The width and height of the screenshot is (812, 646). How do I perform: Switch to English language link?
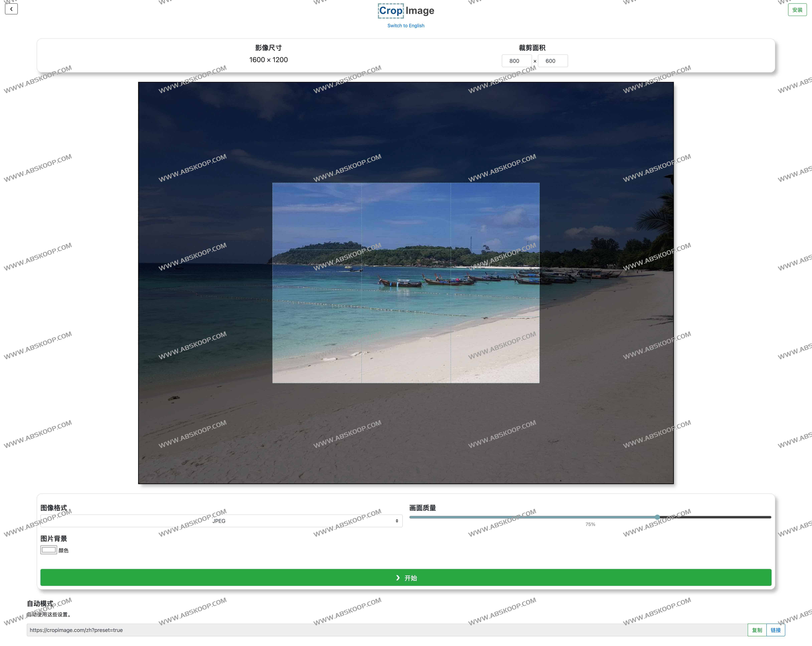tap(406, 26)
